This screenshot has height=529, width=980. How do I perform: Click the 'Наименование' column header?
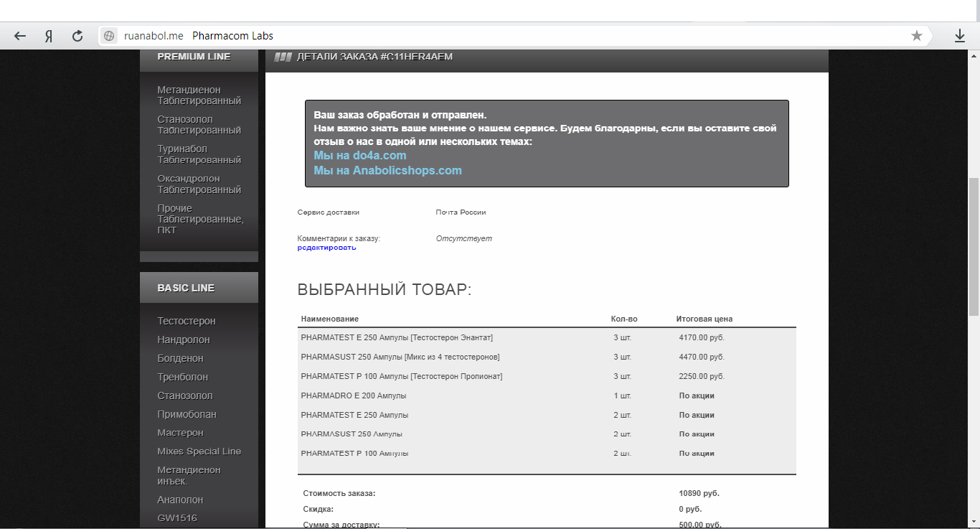point(329,319)
